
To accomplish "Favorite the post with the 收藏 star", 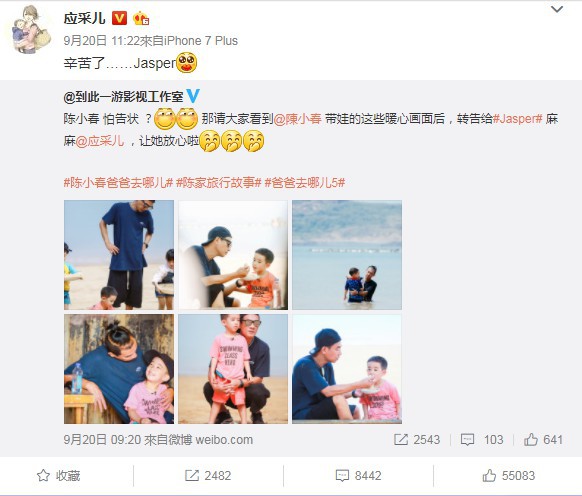I will tap(58, 476).
